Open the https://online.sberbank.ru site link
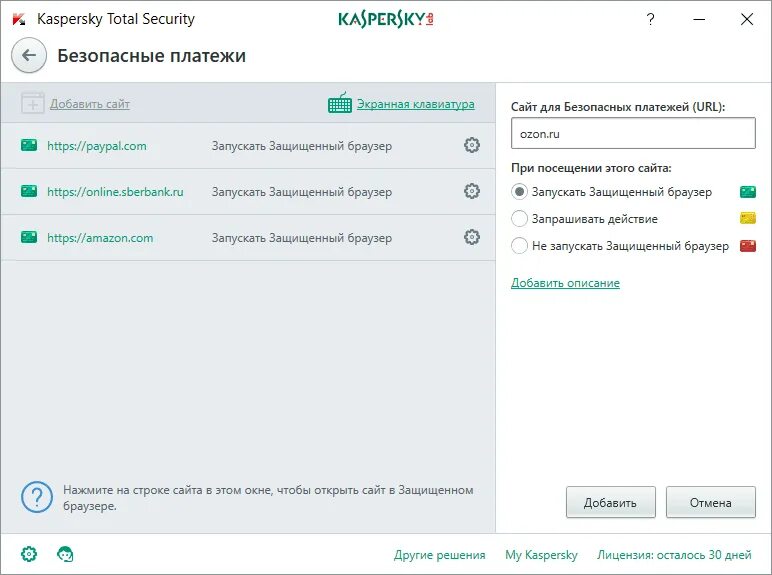This screenshot has height=575, width=772. tap(115, 192)
